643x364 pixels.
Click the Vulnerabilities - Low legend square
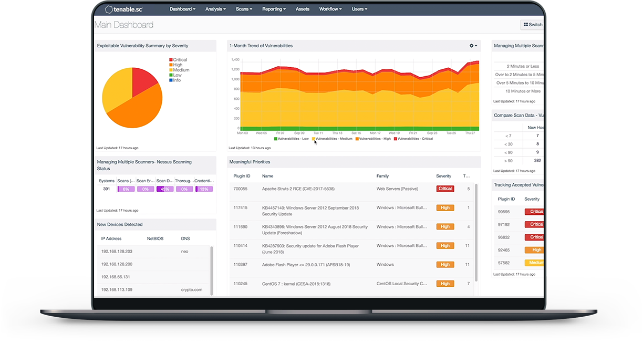point(276,139)
